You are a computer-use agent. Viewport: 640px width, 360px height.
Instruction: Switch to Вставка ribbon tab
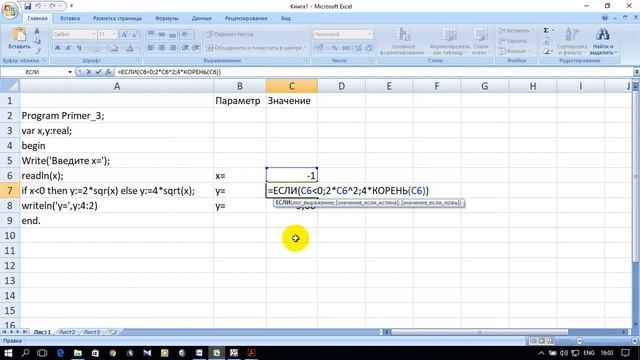(x=70, y=18)
